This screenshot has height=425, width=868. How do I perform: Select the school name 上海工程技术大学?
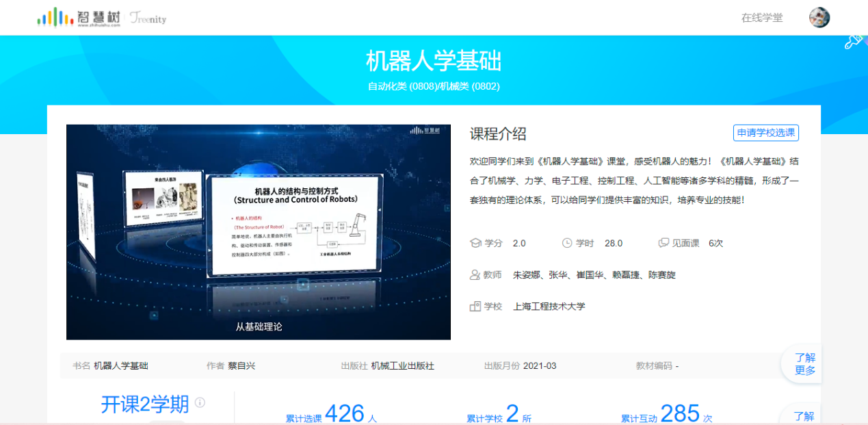(549, 307)
